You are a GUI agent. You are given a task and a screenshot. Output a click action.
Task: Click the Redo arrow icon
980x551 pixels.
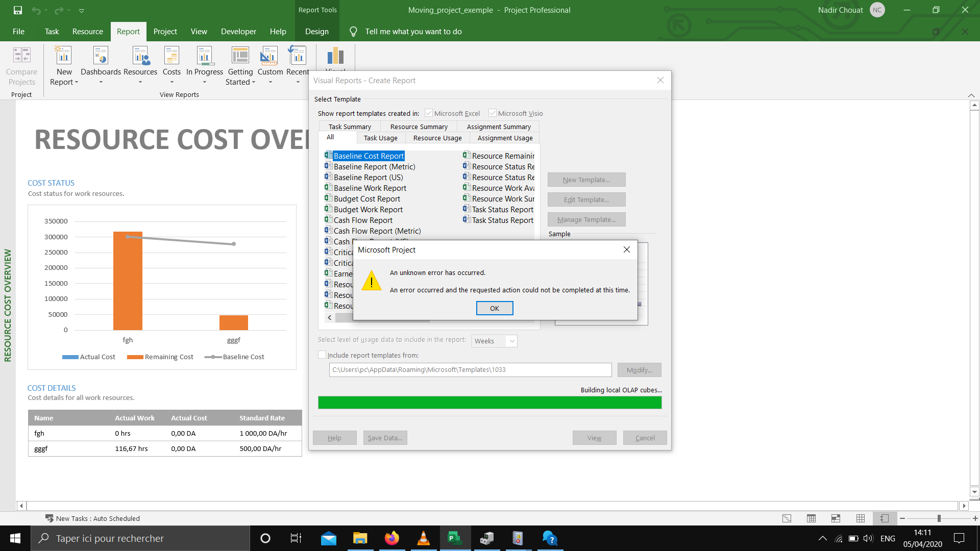point(59,10)
